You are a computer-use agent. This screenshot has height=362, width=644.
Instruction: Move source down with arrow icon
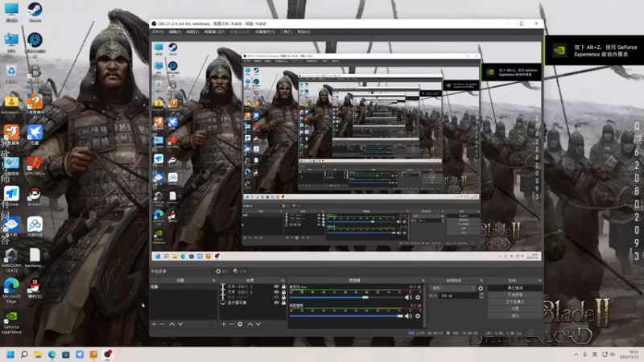258,324
